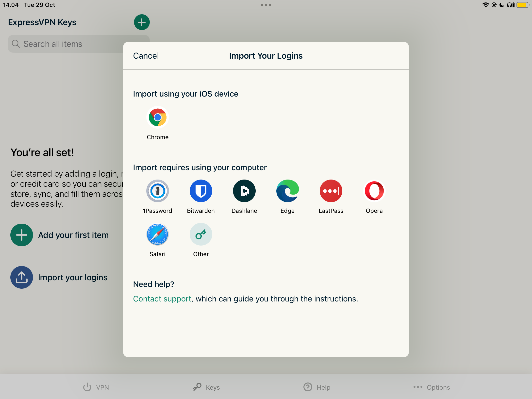Select LastPass import icon

point(331,191)
